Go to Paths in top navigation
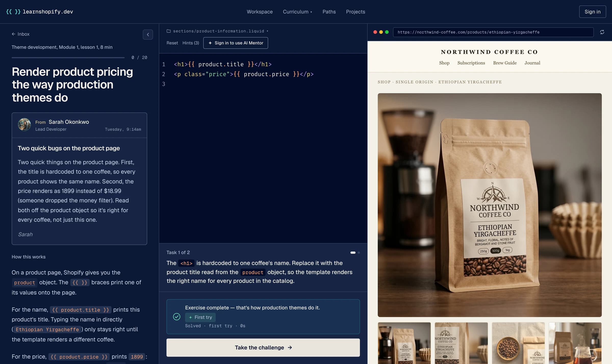612x364 pixels. click(x=329, y=12)
